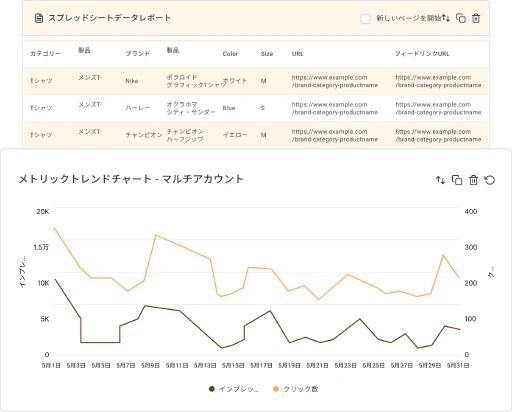Click the 1.5万 left axis label
Screen dimensions: 512x412
41,247
